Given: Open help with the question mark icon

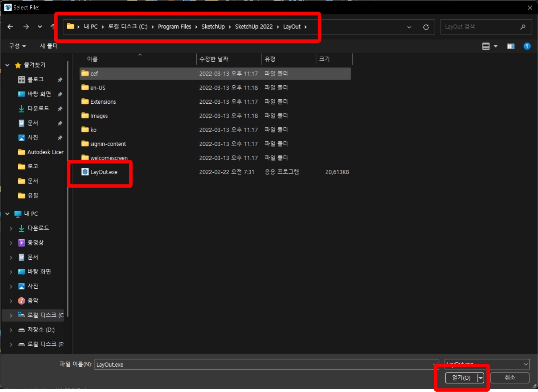Looking at the screenshot, I should coord(527,46).
